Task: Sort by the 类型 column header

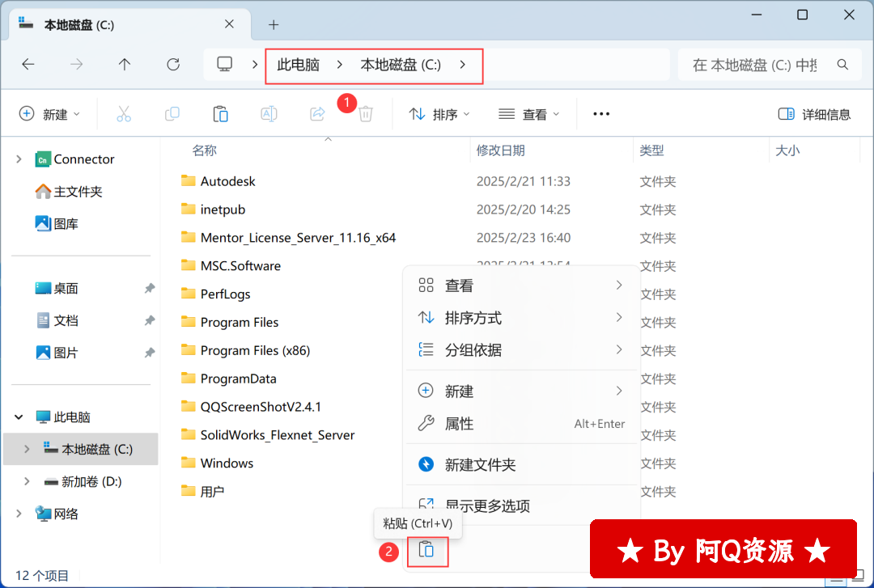Action: coord(651,150)
